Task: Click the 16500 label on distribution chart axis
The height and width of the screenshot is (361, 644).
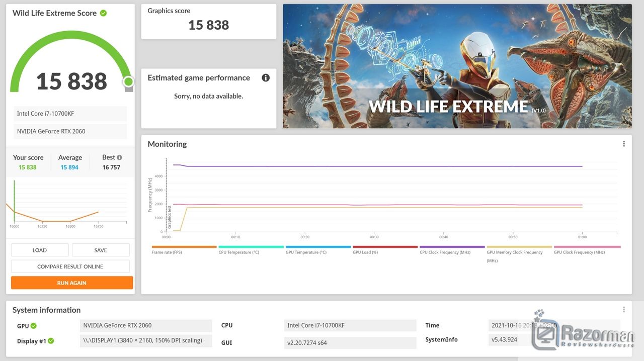Action: click(x=70, y=226)
